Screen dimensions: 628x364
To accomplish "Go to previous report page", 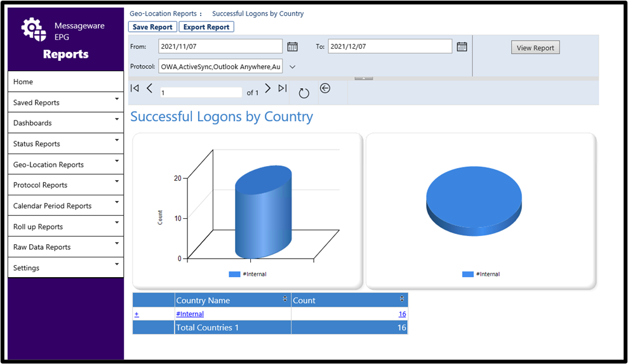I will click(x=149, y=88).
